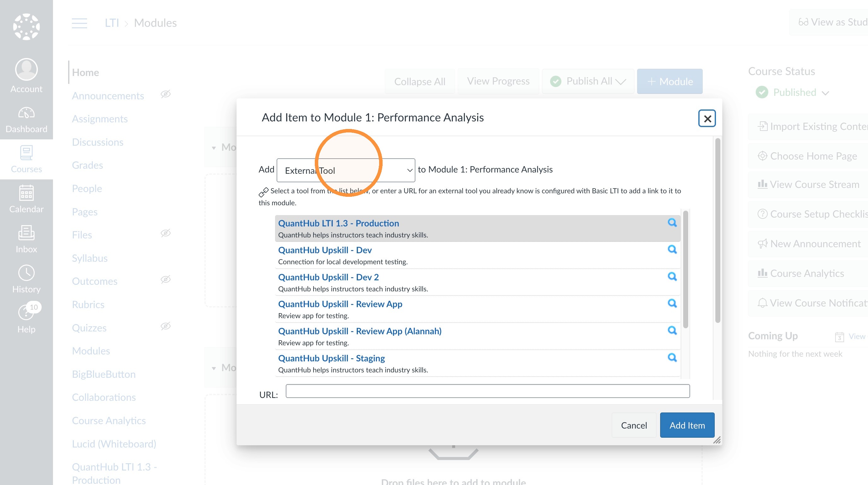Close the Add Item dialog
Viewport: 868px width, 485px height.
[x=707, y=119]
